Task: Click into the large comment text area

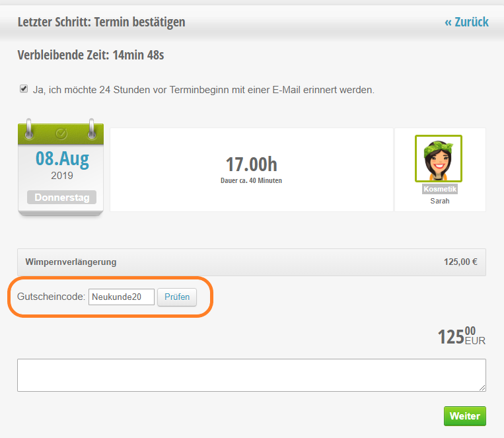Action: pos(252,375)
